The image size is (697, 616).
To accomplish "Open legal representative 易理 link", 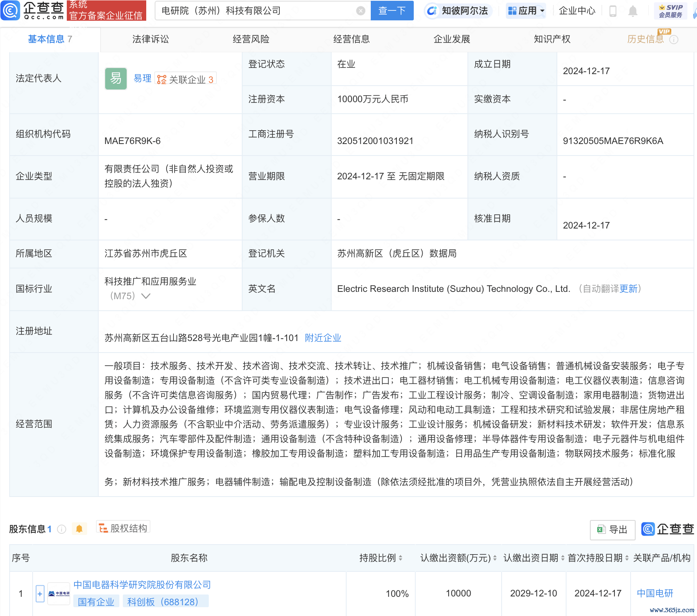I will [142, 78].
